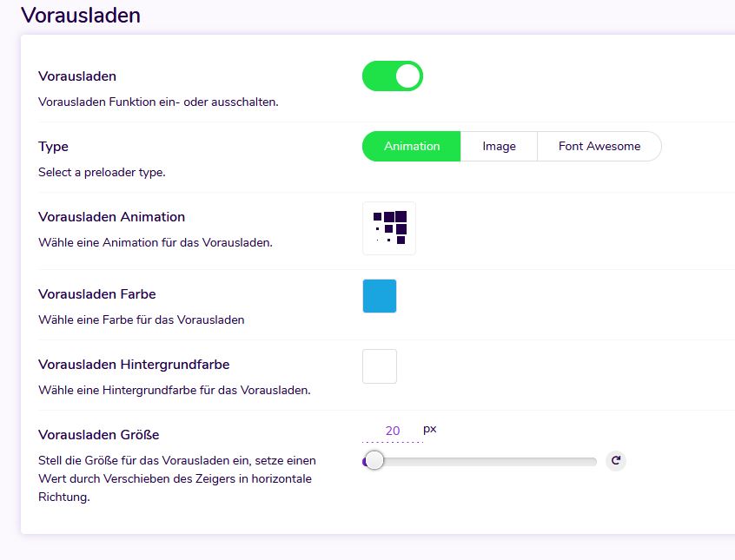The width and height of the screenshot is (735, 560).
Task: Open the blue Vorausladen Farbe color picker
Action: point(380,296)
